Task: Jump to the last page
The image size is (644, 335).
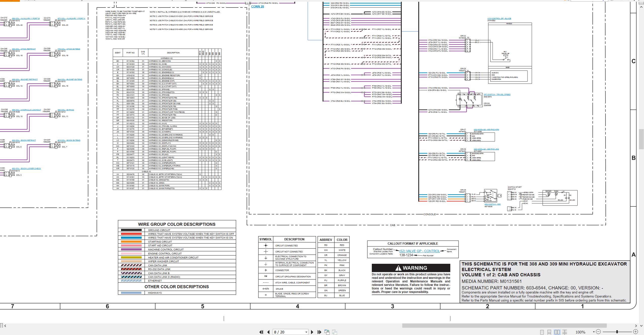Action: pos(319,332)
